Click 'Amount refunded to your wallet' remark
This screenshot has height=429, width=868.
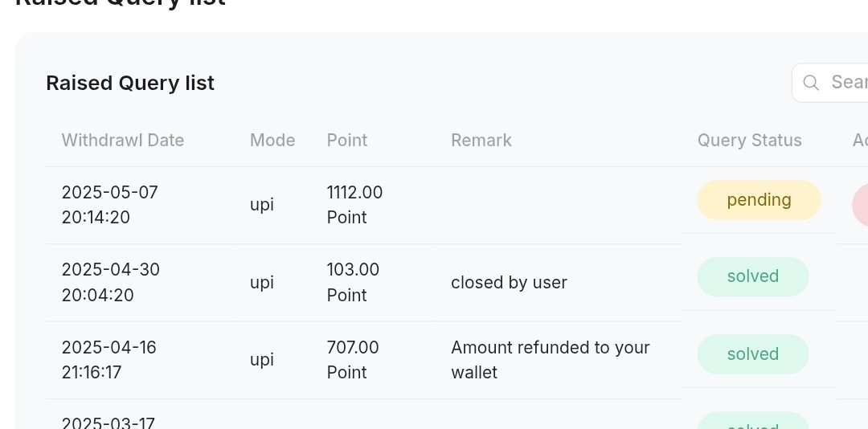[x=551, y=360]
